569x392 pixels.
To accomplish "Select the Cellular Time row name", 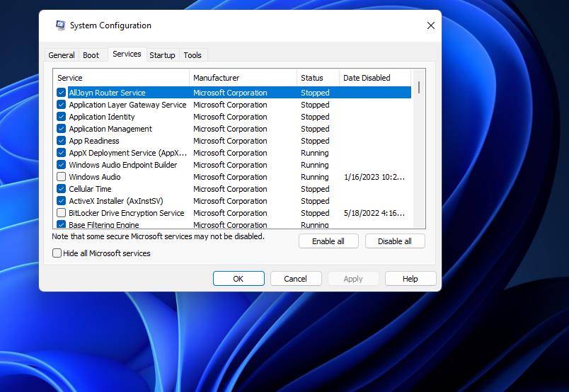I will tap(90, 189).
